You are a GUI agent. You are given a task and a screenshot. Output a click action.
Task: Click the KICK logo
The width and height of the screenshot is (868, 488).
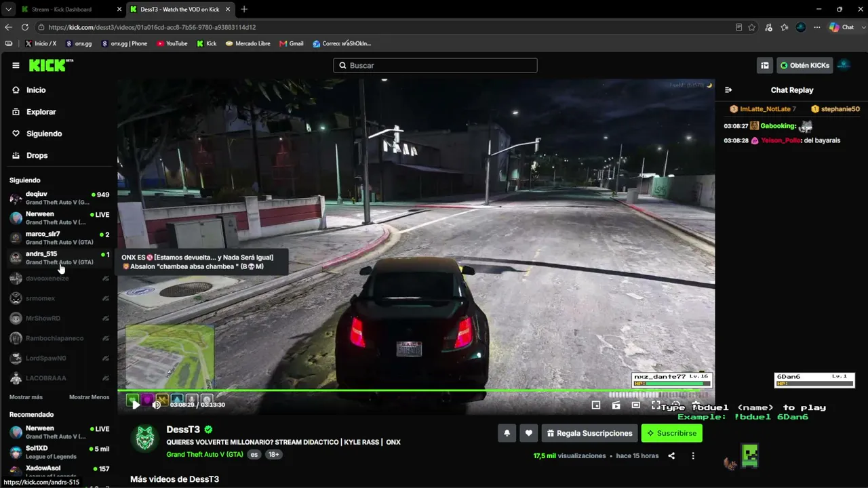pos(51,65)
